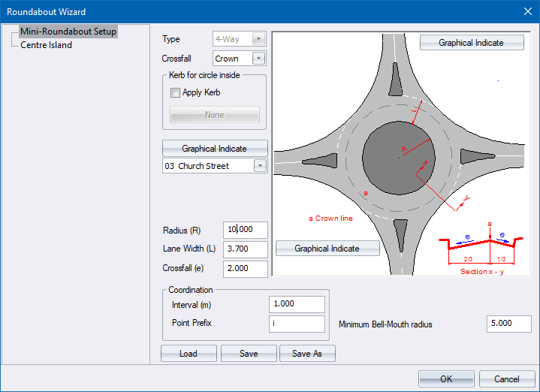
Task: Click Graphical Indicate at diagram top right
Action: point(471,43)
